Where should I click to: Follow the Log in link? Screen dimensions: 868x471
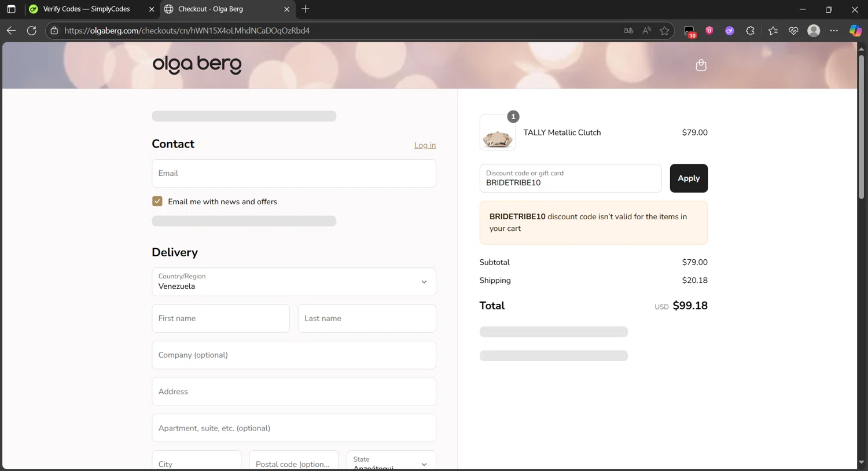coord(425,145)
